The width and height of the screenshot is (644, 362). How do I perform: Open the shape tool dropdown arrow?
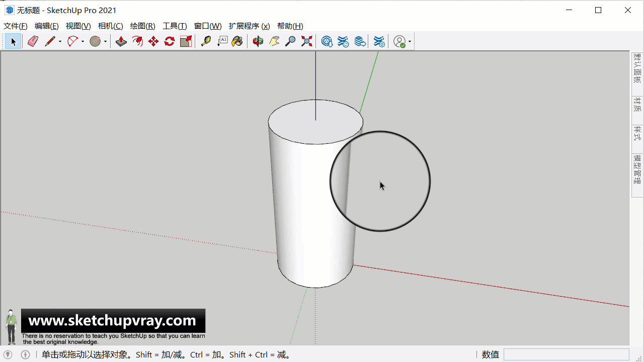click(x=105, y=41)
